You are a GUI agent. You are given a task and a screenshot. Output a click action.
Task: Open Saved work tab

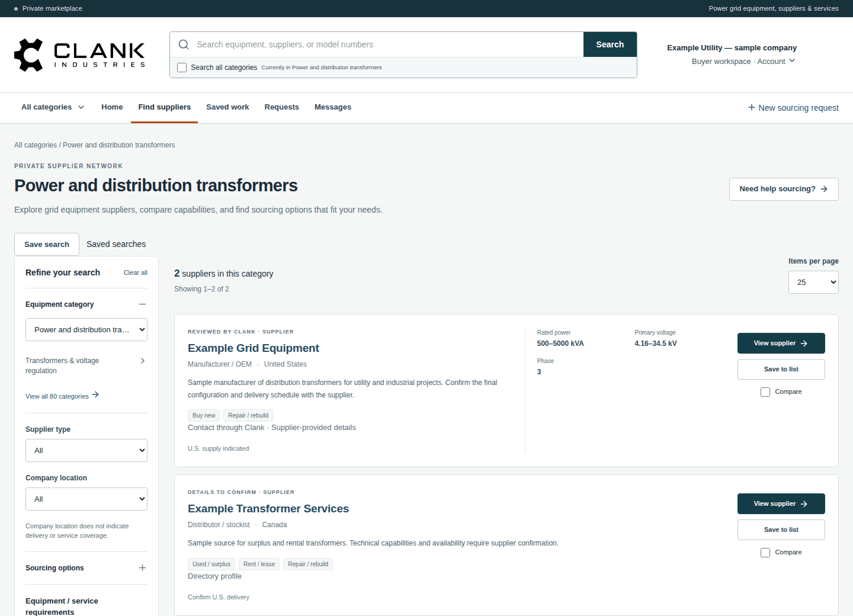227,107
